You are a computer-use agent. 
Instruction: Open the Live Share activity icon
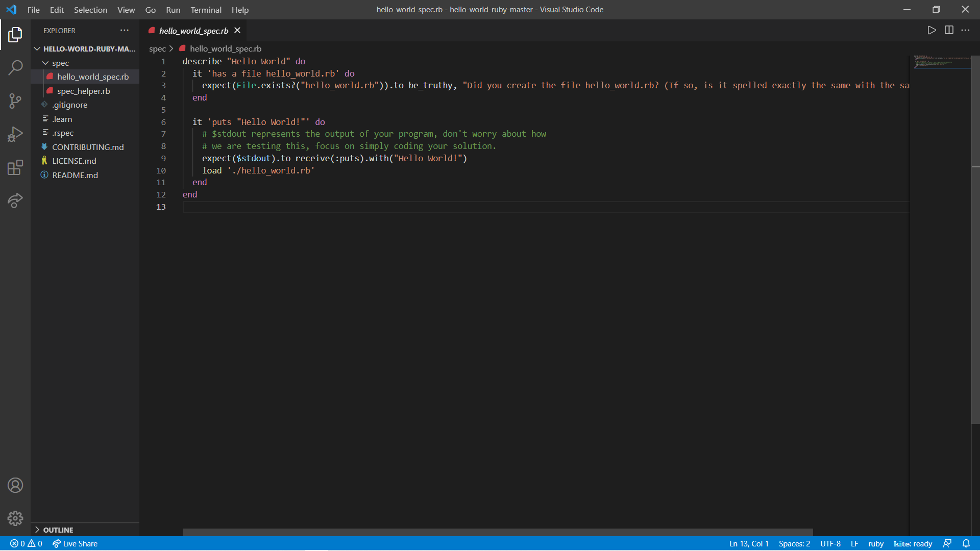[x=15, y=201]
